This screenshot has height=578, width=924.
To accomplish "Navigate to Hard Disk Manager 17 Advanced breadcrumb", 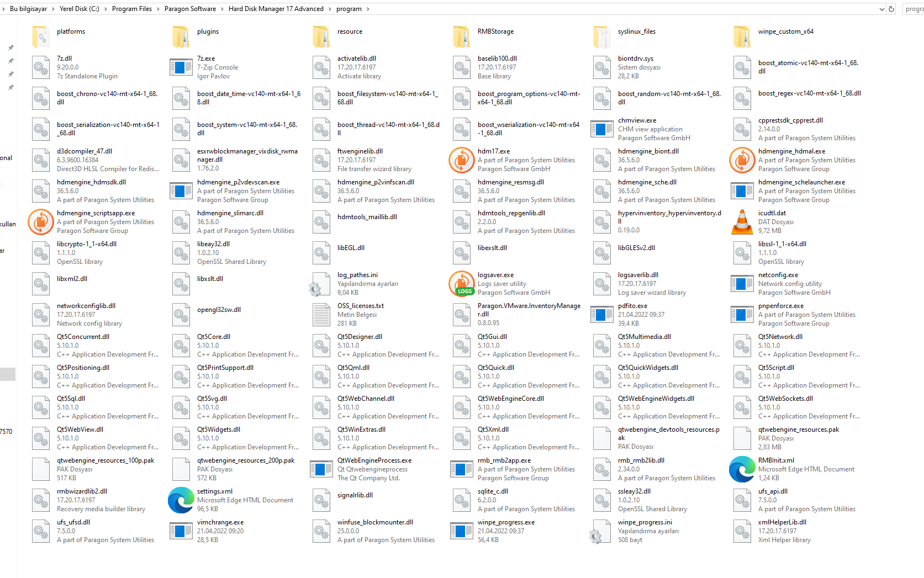I will click(276, 9).
